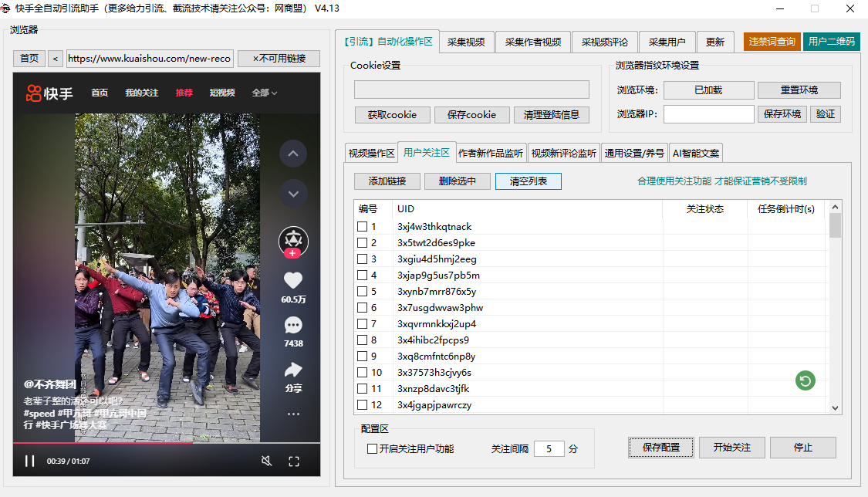Screen dimensions: 868x497
Task: Click the 获取cookie button
Action: (x=393, y=114)
